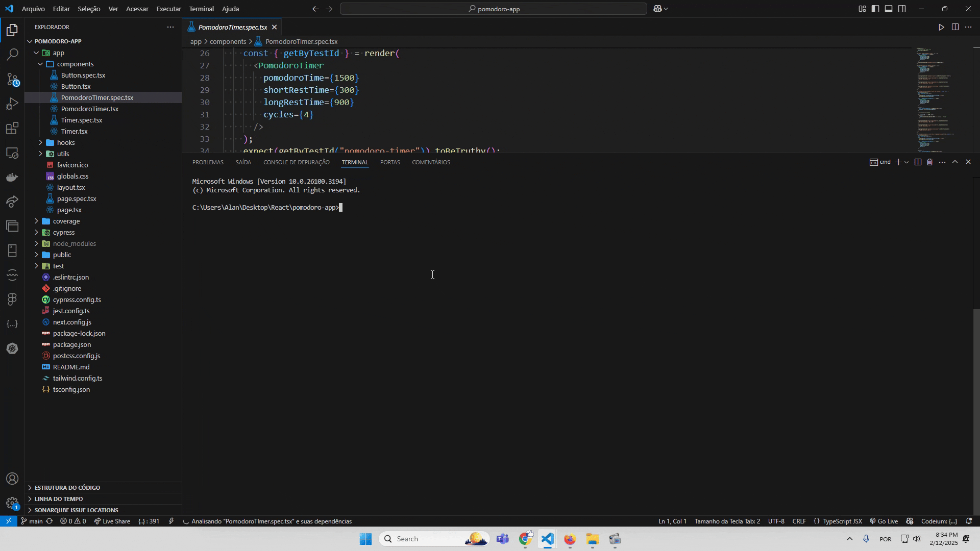Split the terminal panel
The height and width of the screenshot is (551, 980).
[917, 162]
